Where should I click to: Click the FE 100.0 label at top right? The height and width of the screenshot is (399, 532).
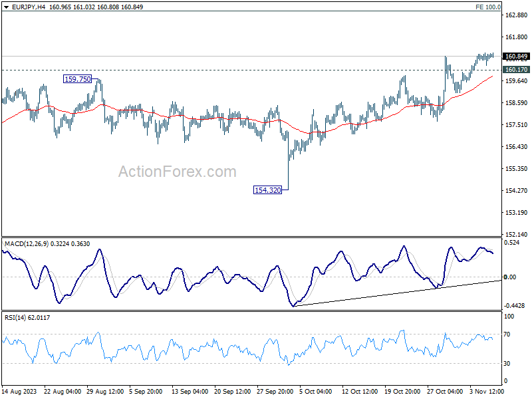(488, 7)
